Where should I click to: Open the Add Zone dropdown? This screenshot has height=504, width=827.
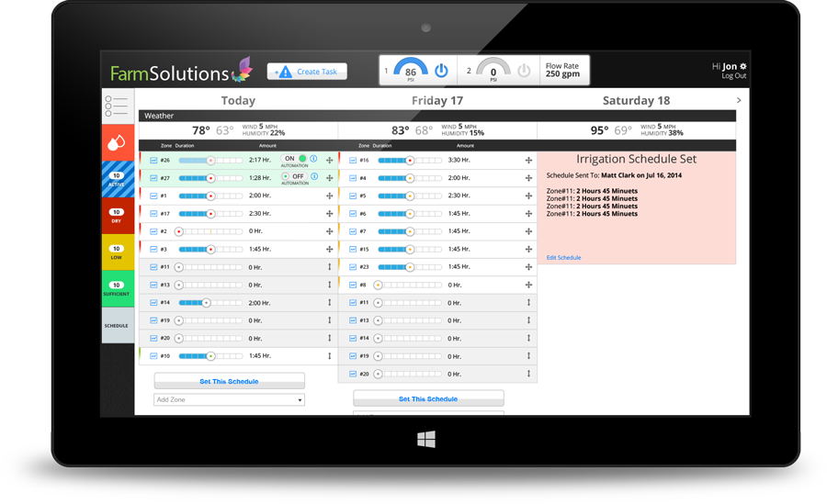229,400
